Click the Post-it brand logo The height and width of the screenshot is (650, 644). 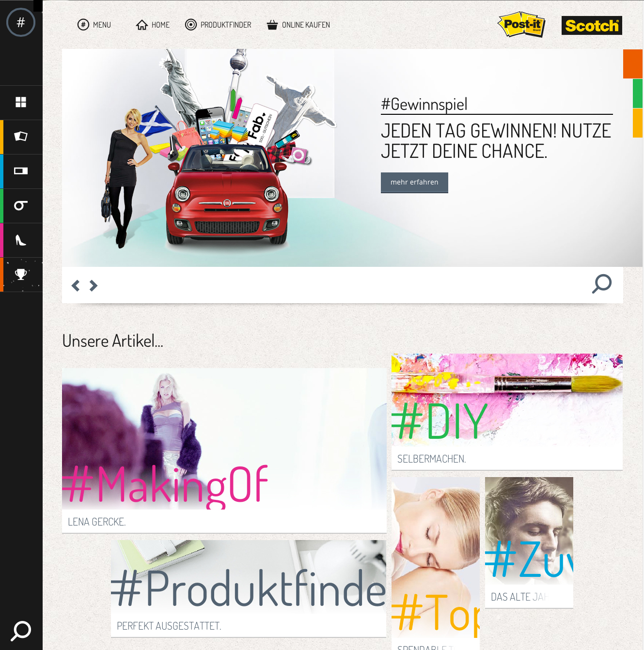(x=522, y=25)
